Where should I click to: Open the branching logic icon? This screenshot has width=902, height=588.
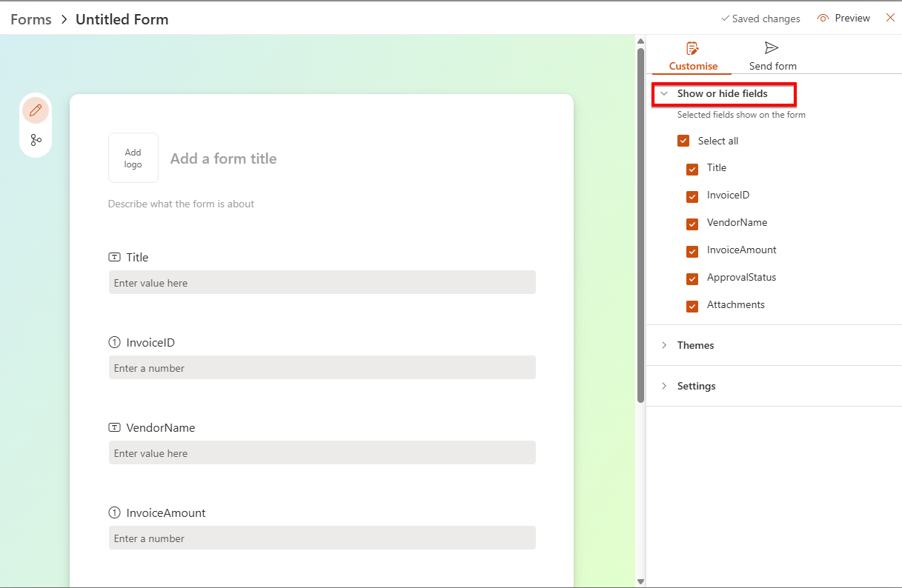click(36, 140)
